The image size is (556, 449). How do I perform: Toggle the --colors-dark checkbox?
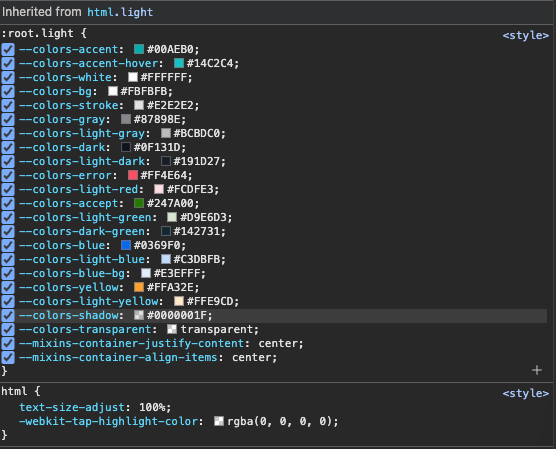[x=8, y=148]
